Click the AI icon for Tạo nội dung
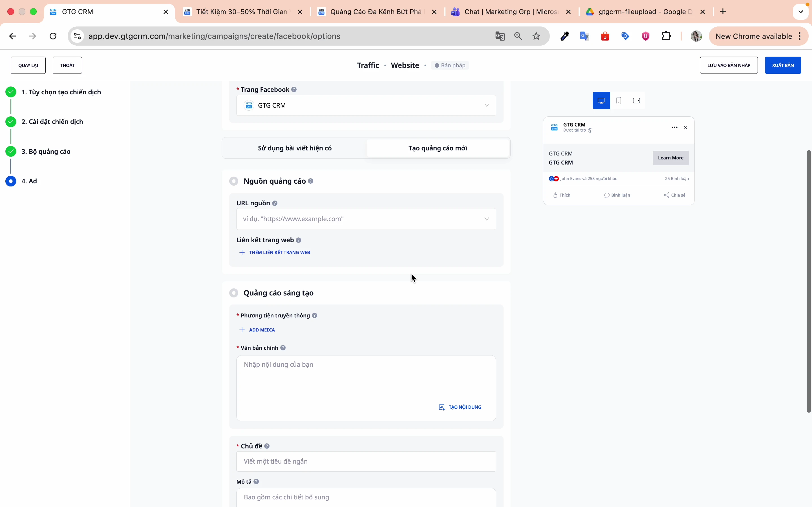Screen dimensions: 812x507 coord(442,407)
